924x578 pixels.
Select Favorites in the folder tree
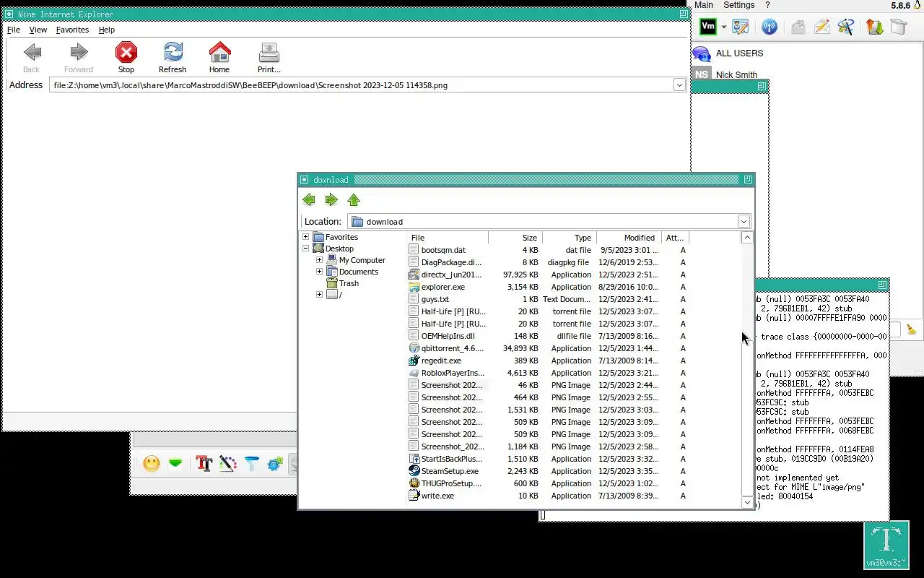pyautogui.click(x=341, y=237)
